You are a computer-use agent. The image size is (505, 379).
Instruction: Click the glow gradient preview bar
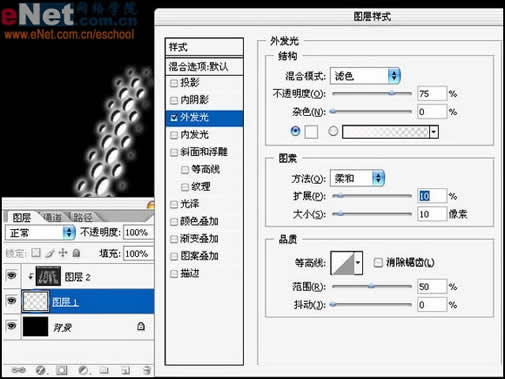point(386,132)
